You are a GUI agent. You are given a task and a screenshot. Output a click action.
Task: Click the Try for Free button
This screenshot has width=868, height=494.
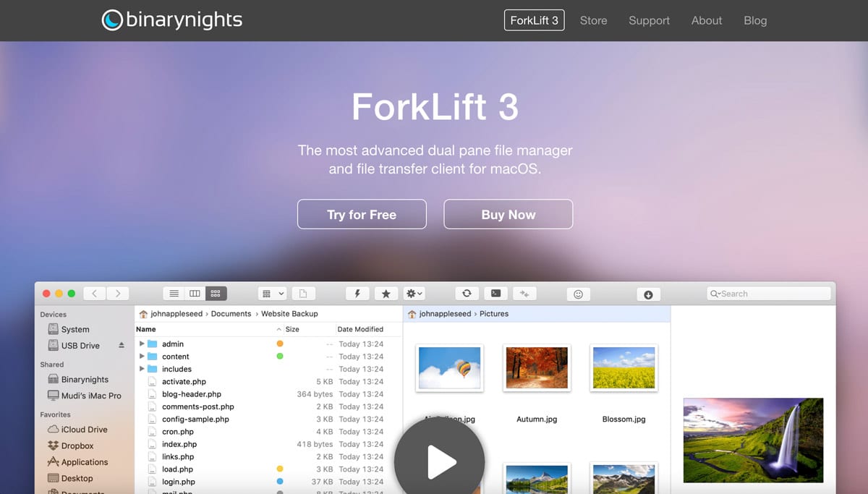point(362,214)
